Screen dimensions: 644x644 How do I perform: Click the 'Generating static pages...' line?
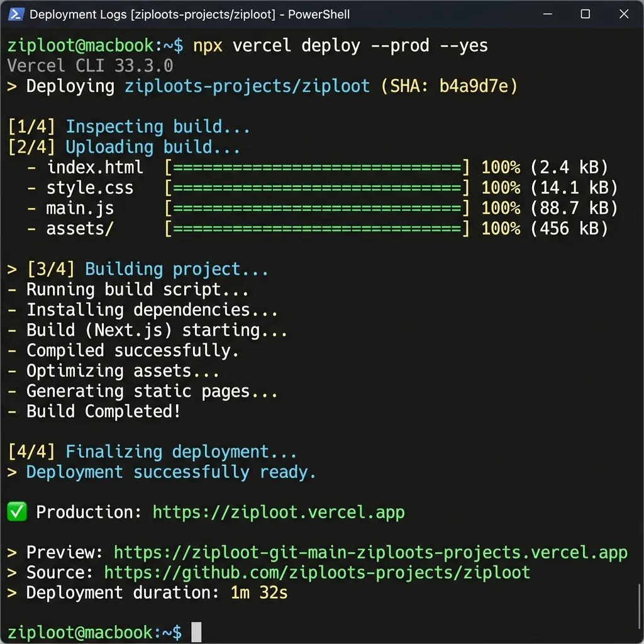(152, 391)
